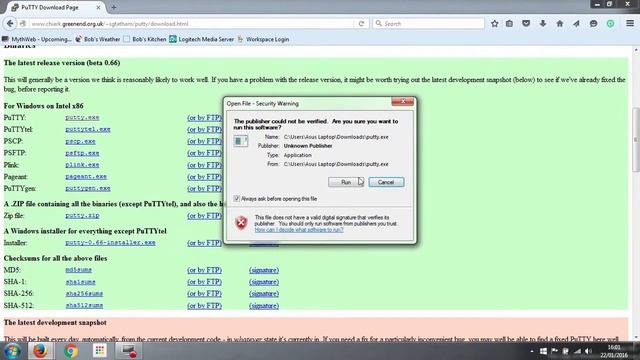Click the colorful grid app taskbar icon
640x360 pixels.
[100, 351]
